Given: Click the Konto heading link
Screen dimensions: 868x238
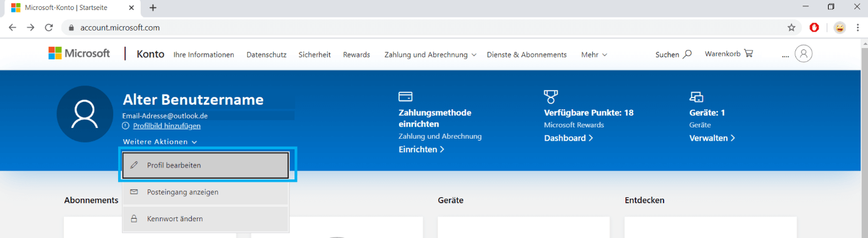Looking at the screenshot, I should point(151,54).
